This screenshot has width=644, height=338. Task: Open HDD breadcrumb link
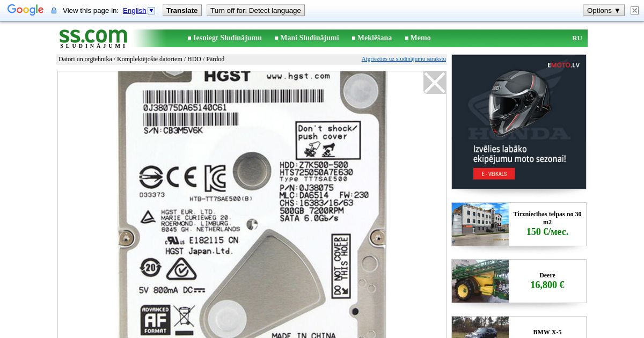(x=194, y=59)
